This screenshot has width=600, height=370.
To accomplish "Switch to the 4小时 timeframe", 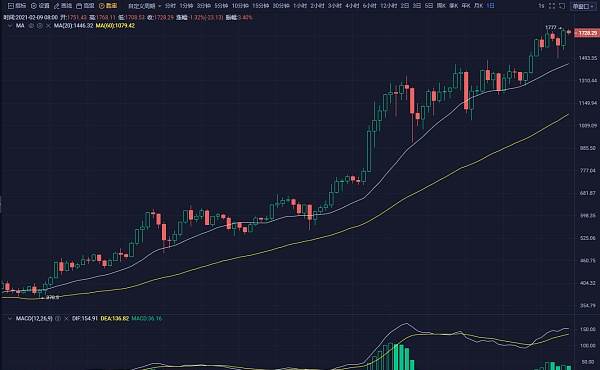I will pyautogui.click(x=351, y=6).
